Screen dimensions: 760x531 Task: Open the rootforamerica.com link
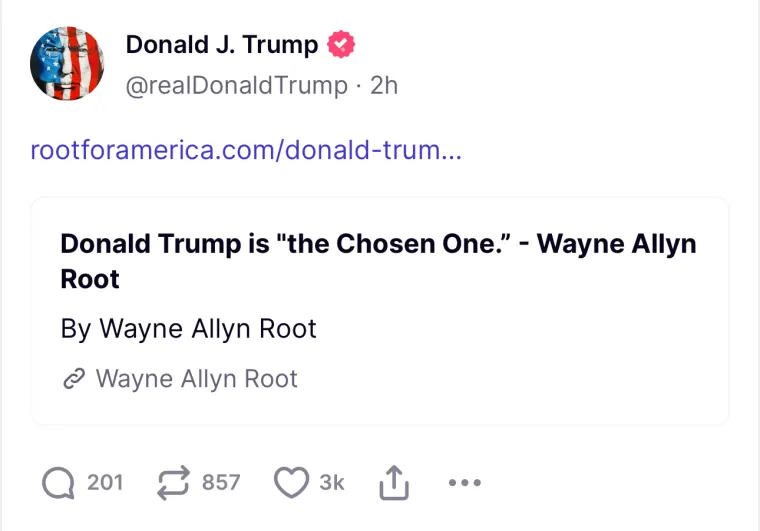[246, 151]
